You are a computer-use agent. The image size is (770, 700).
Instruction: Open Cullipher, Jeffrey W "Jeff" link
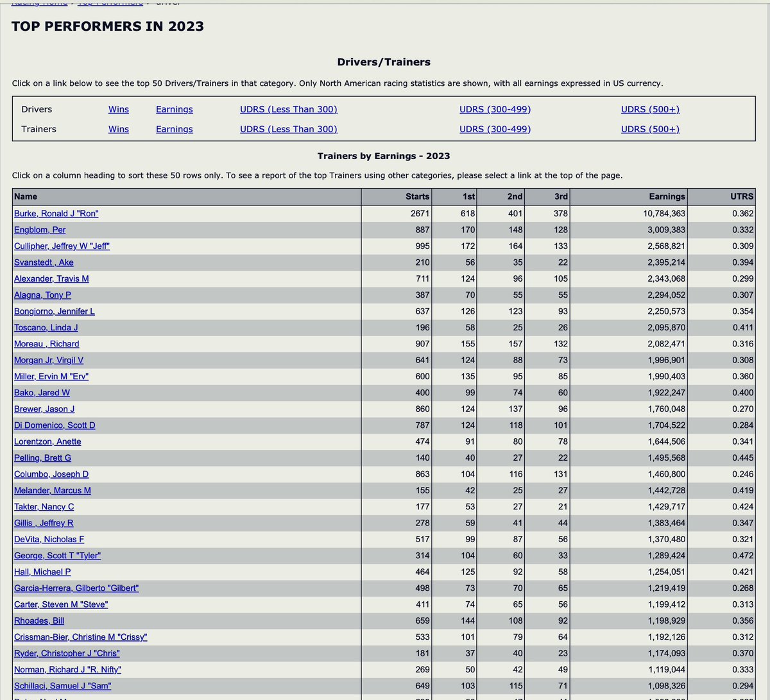62,246
